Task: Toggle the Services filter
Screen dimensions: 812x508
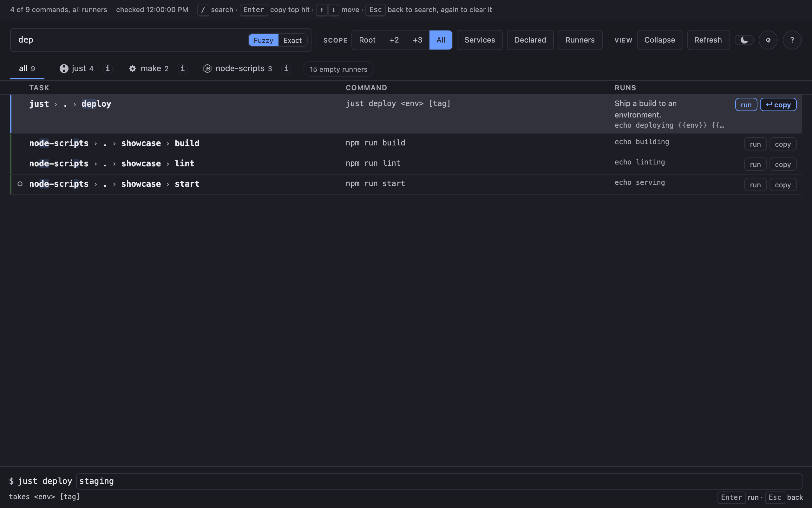Action: (480, 40)
